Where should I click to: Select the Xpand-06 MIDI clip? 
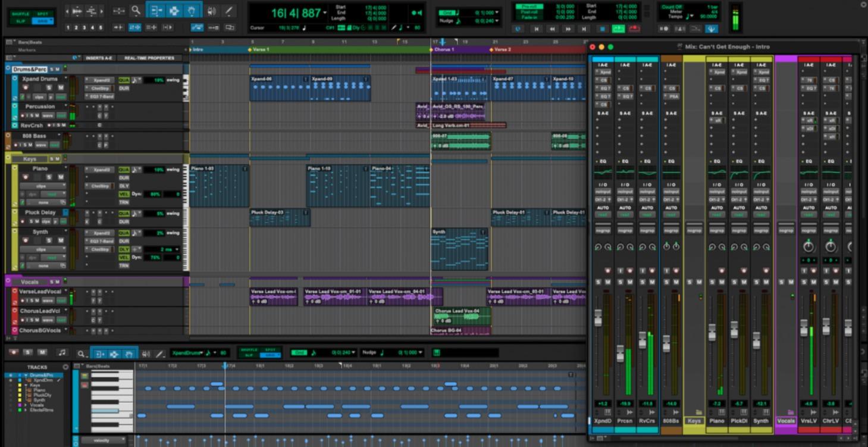pos(280,88)
